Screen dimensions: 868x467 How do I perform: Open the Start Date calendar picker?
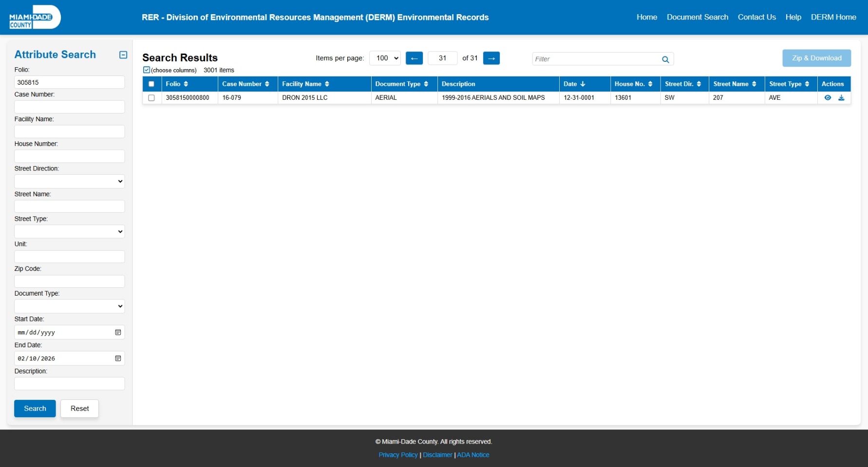[118, 333]
